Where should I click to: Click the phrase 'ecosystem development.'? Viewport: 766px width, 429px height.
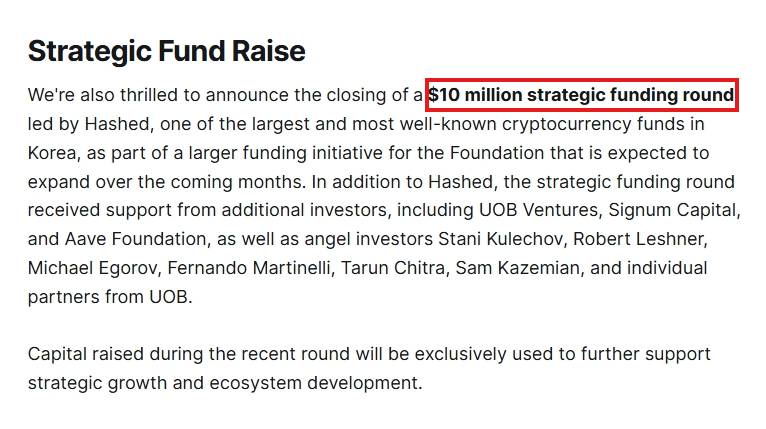[x=316, y=383]
